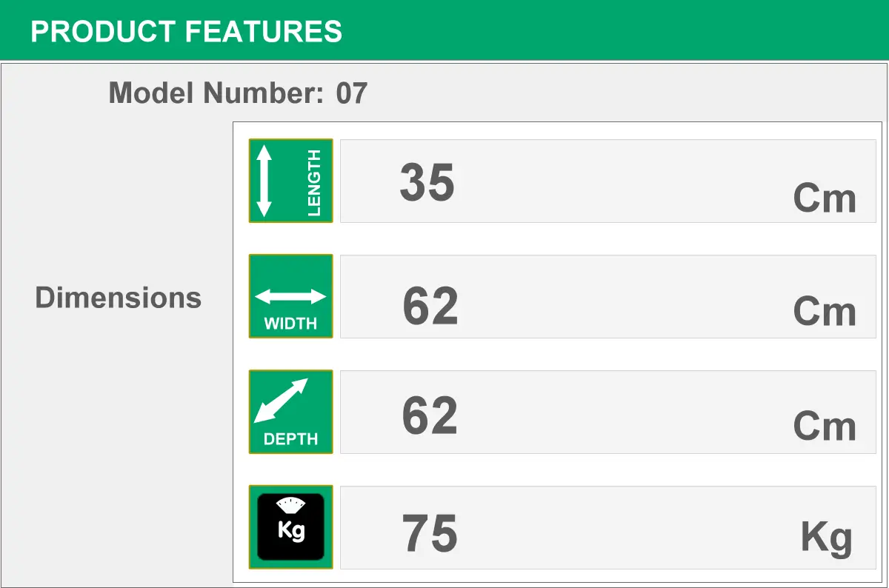The height and width of the screenshot is (588, 889).
Task: Click the Cm unit in depth row
Action: (x=825, y=427)
